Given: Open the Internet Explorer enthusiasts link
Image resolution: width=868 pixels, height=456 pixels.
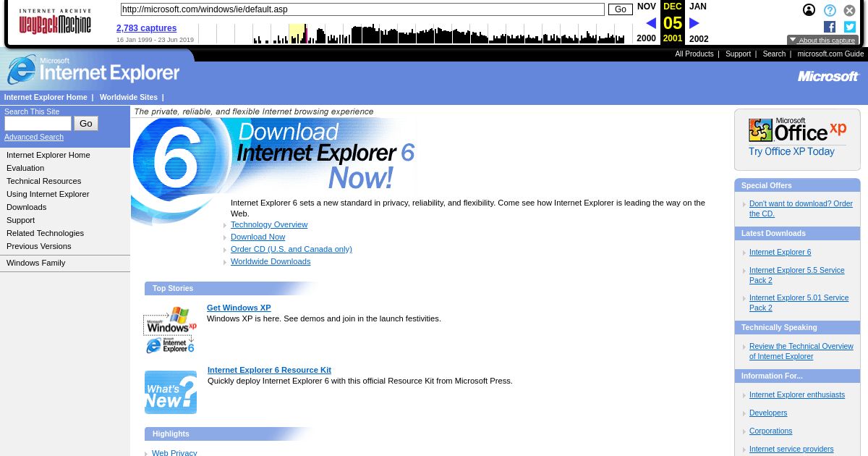Looking at the screenshot, I should click(796, 394).
